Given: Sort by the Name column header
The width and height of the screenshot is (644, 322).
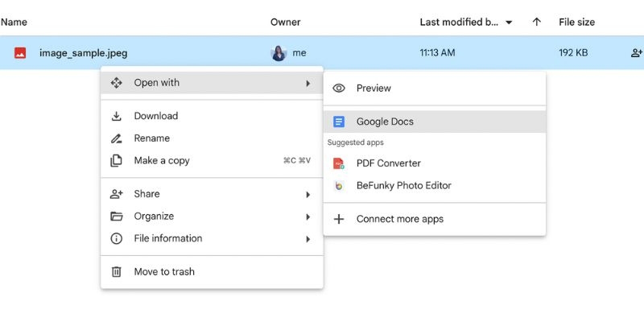Looking at the screenshot, I should pos(14,23).
